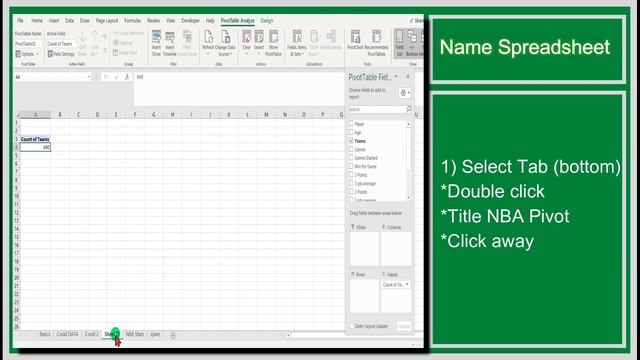The width and height of the screenshot is (640, 360).
Task: Select the Basics sheet tab
Action: click(45, 334)
